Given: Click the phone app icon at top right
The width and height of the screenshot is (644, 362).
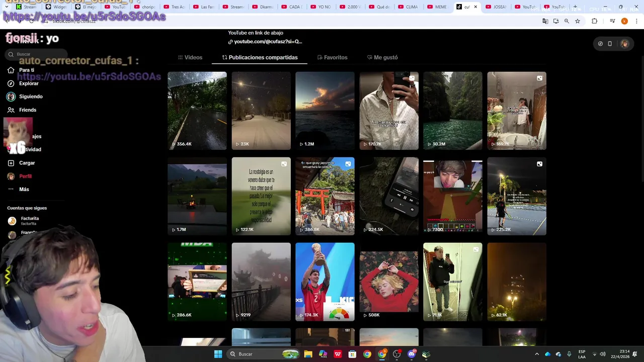Looking at the screenshot, I should [x=610, y=44].
